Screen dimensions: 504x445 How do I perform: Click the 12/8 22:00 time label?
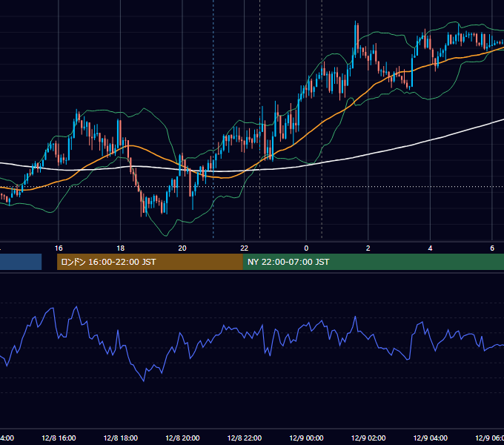245,438
